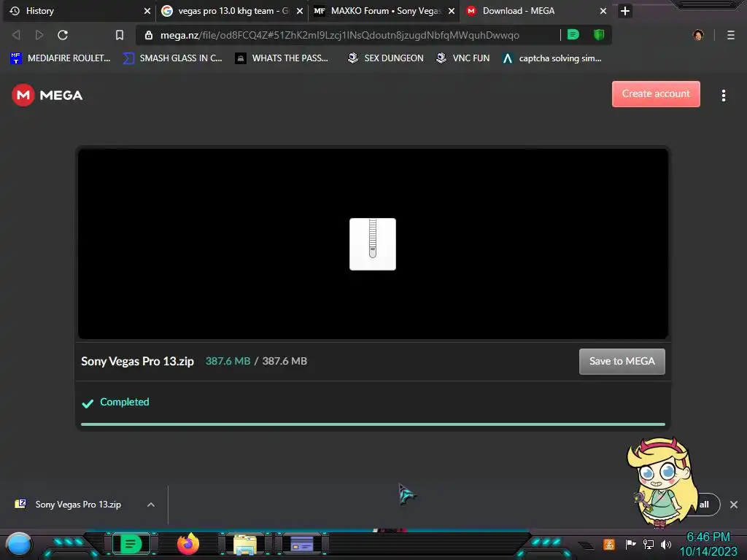Close the downloads bar
The image size is (747, 560).
click(734, 505)
